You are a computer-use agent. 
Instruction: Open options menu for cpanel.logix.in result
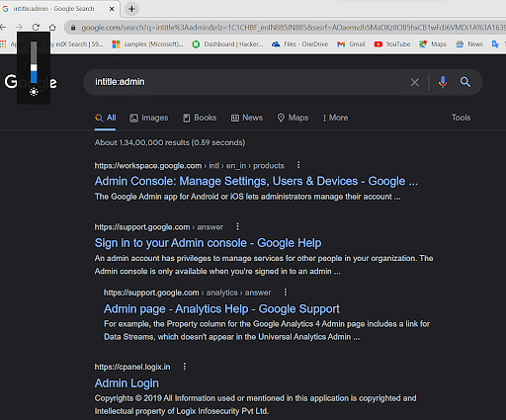(x=185, y=367)
